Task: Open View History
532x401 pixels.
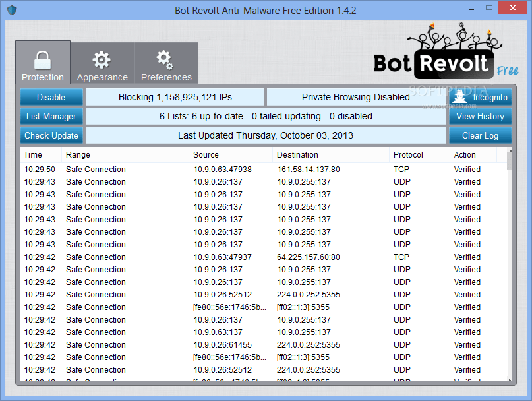Action: pos(480,116)
